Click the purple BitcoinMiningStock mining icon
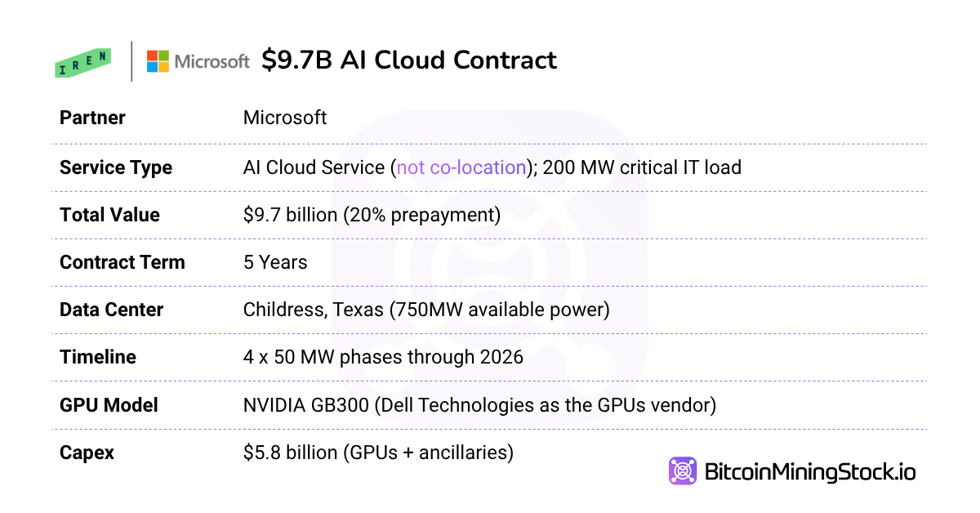980x513 pixels. click(x=682, y=471)
